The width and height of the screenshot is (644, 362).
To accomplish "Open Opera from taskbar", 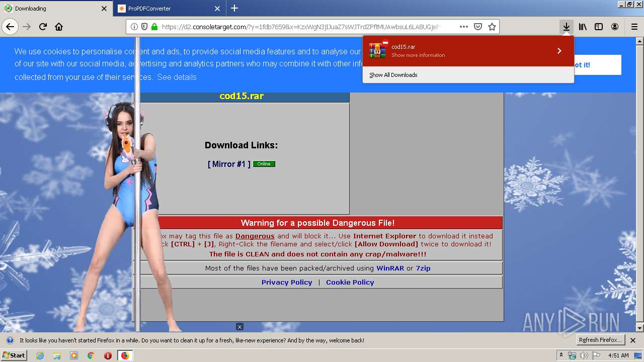I will pyautogui.click(x=108, y=355).
